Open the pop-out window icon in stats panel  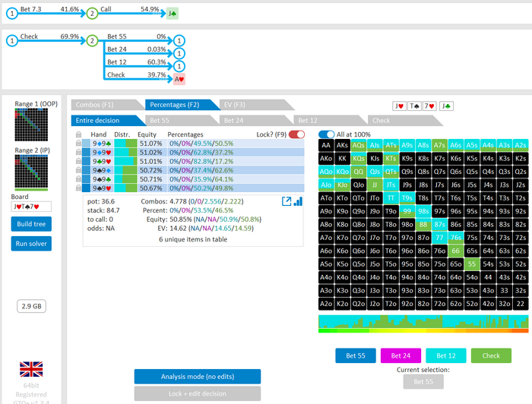click(287, 201)
